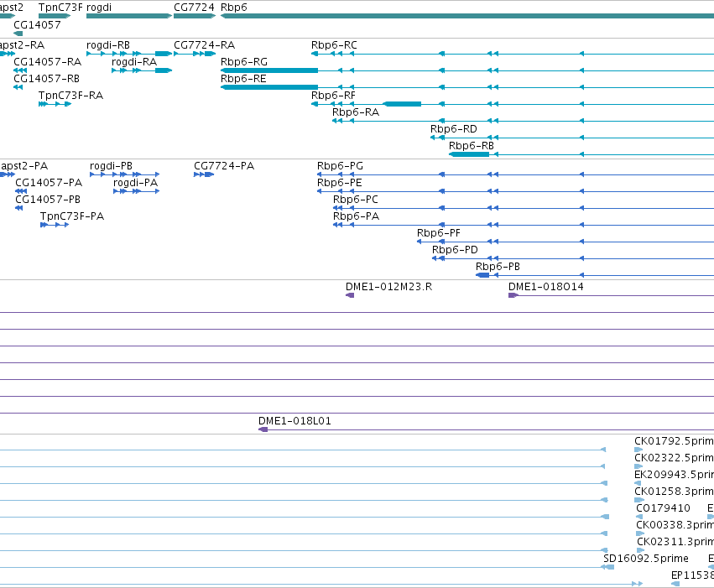Select transcript Rbp6-RA label
The image size is (714, 588).
click(355, 112)
